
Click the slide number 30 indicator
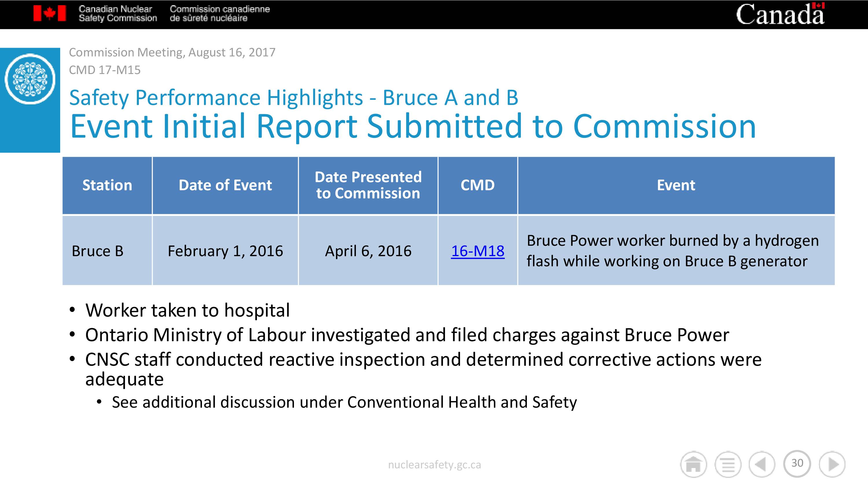[x=797, y=463]
